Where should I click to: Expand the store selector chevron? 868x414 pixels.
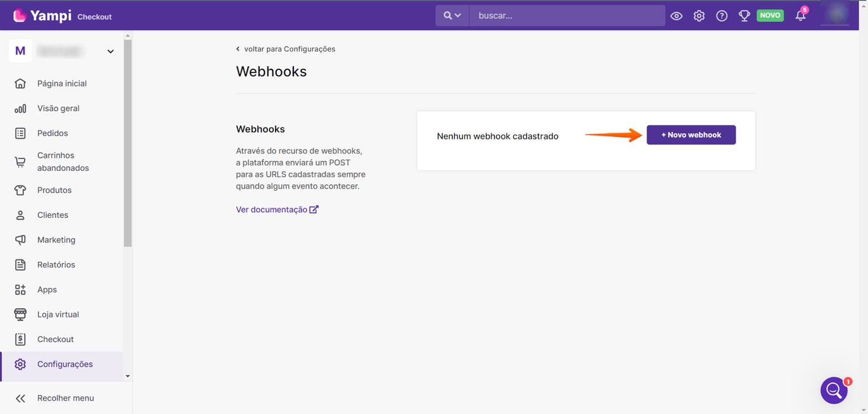(110, 51)
